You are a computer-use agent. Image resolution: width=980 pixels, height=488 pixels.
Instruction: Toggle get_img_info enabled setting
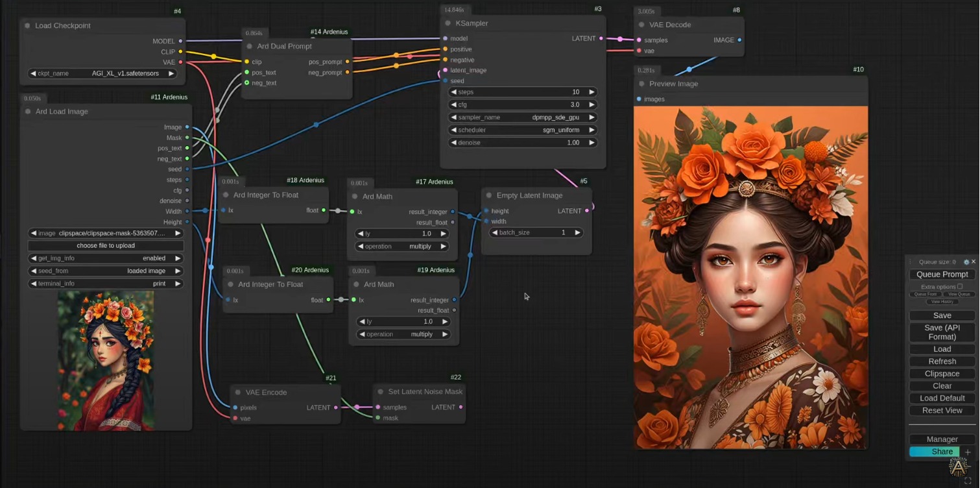pyautogui.click(x=106, y=258)
